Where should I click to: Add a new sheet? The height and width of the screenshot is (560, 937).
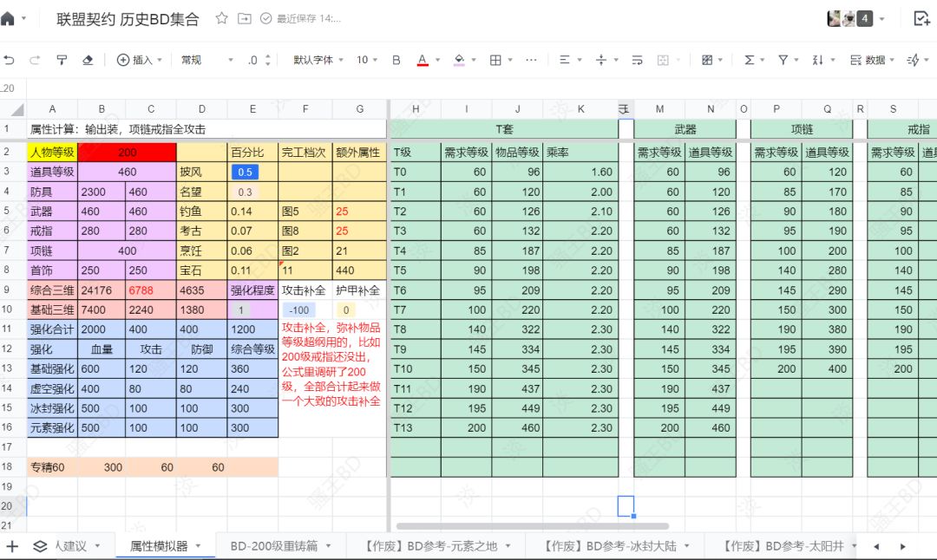click(12, 546)
